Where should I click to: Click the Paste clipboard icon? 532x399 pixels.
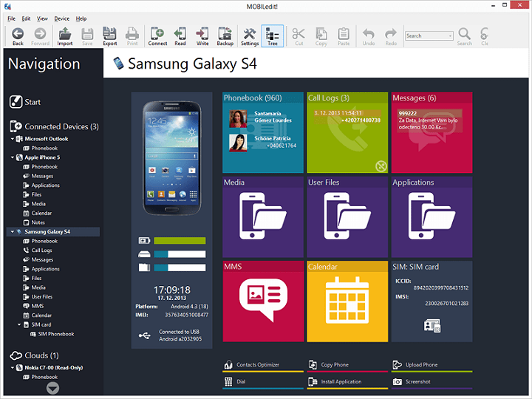(x=344, y=36)
